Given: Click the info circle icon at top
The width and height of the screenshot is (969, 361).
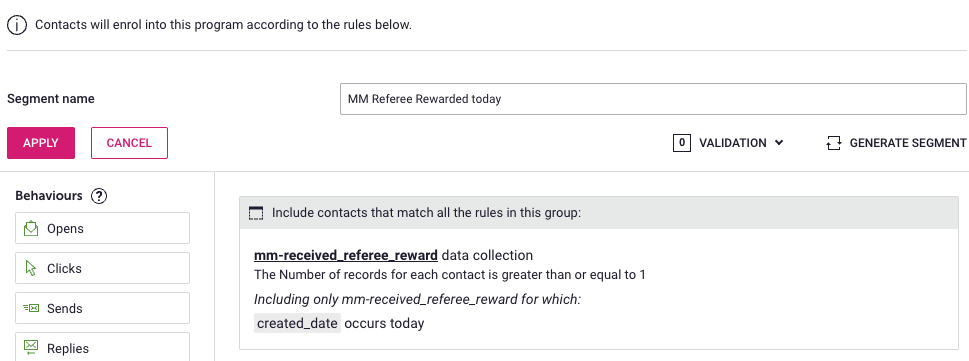Looking at the screenshot, I should click(17, 25).
